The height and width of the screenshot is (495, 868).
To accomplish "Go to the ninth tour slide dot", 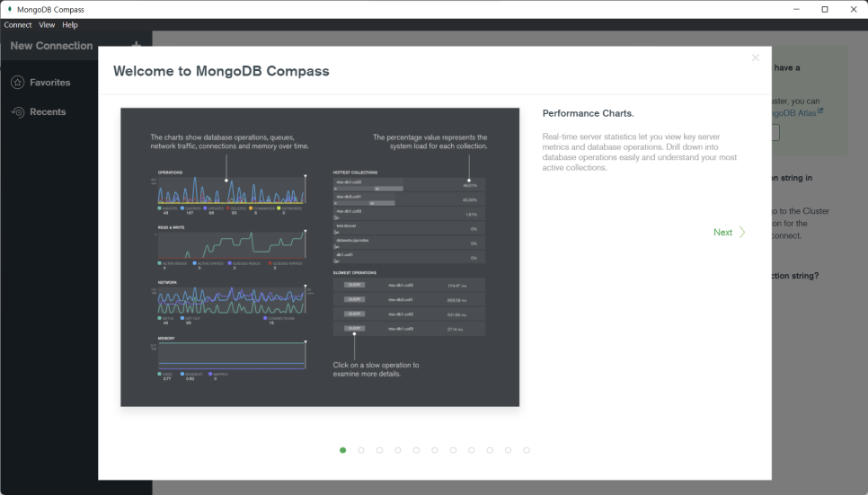I will pos(490,450).
